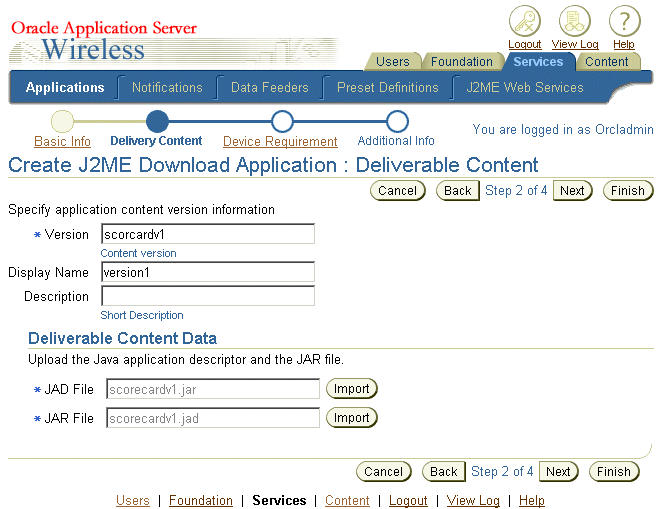The height and width of the screenshot is (509, 663).
Task: Open the Foundation tab
Action: pyautogui.click(x=462, y=62)
